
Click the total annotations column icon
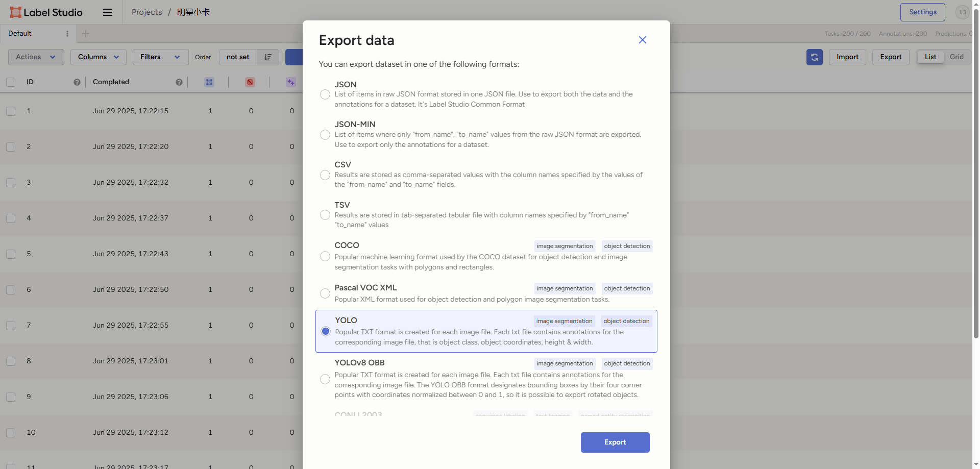pos(209,82)
